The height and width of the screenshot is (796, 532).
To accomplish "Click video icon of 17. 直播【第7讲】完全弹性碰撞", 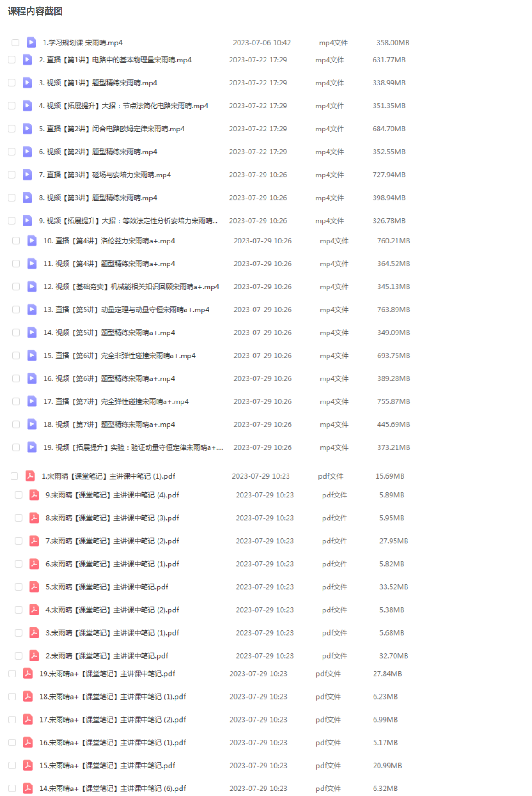I will click(32, 401).
